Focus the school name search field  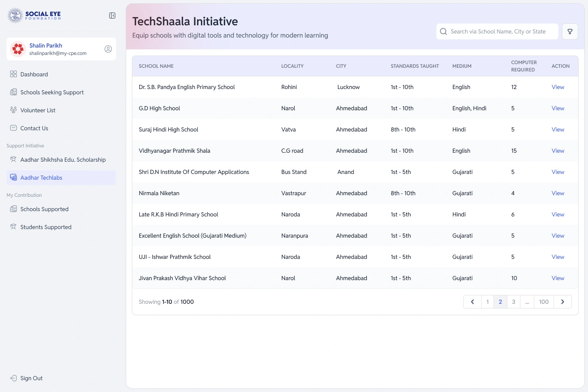(x=497, y=31)
